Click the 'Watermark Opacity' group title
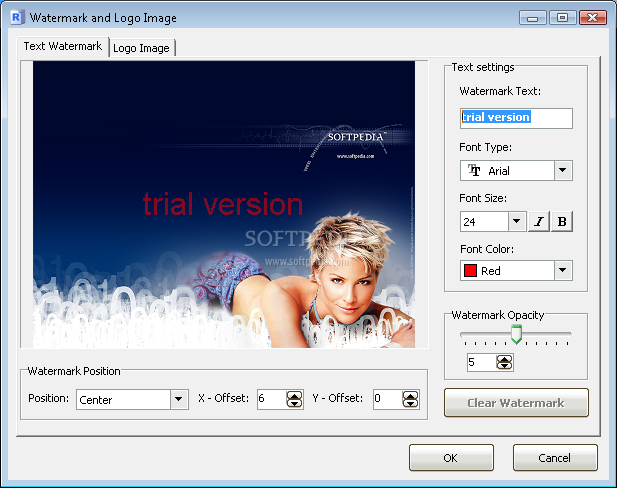617x488 pixels. tap(497, 315)
